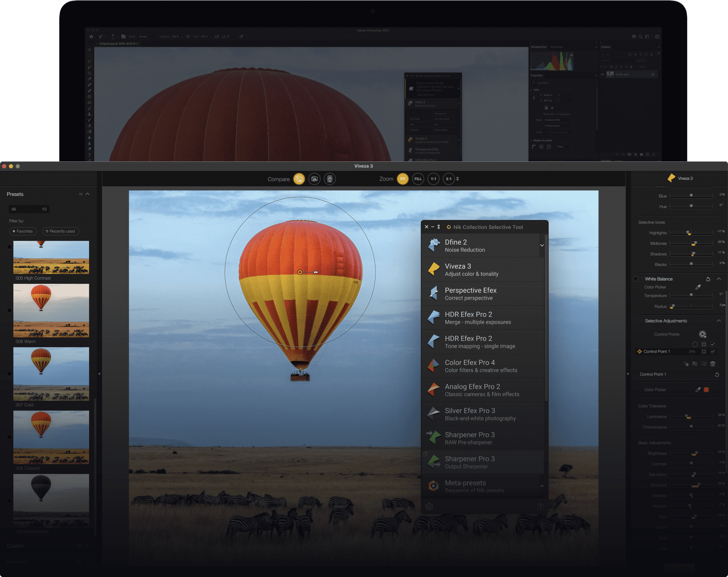Viewport: 728px width, 577px height.
Task: Click the Dfine 2 icon in Selective Tool
Action: pos(434,245)
